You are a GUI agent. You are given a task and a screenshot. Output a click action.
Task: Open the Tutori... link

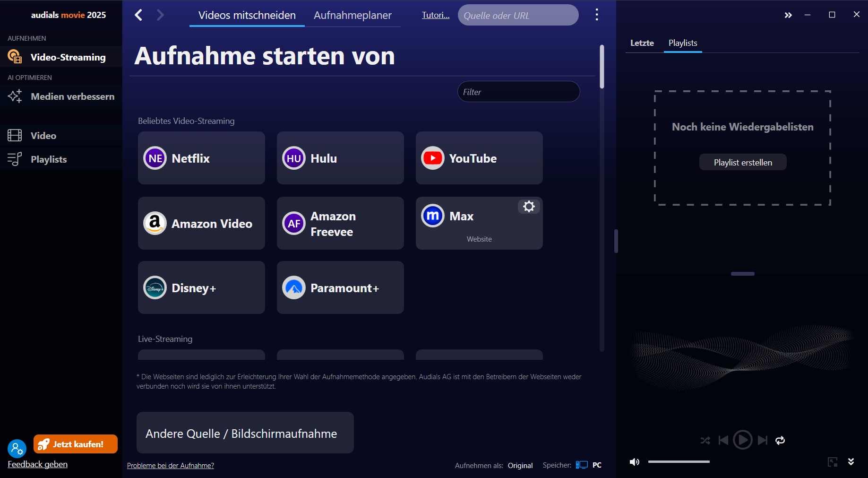coord(436,15)
